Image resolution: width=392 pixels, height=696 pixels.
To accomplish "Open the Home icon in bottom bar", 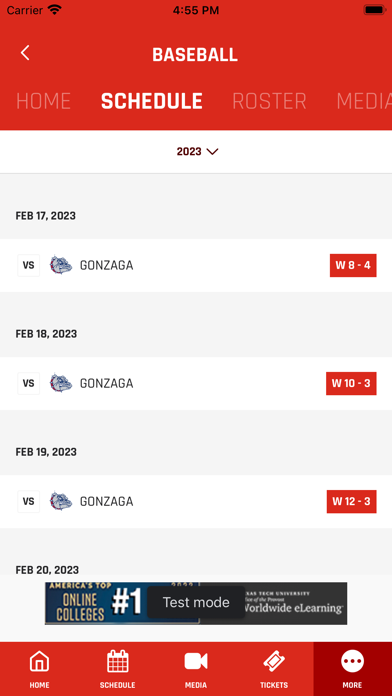I will (39, 661).
